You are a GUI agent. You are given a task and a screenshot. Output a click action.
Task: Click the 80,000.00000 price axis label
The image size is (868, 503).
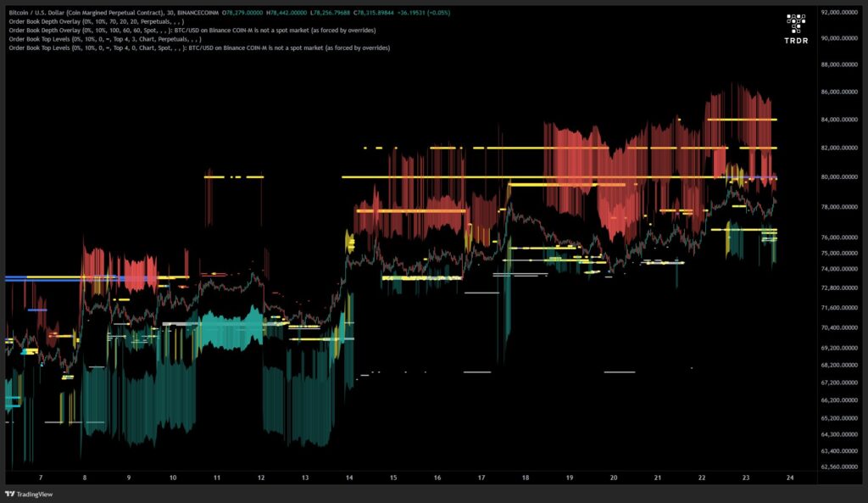pos(840,177)
